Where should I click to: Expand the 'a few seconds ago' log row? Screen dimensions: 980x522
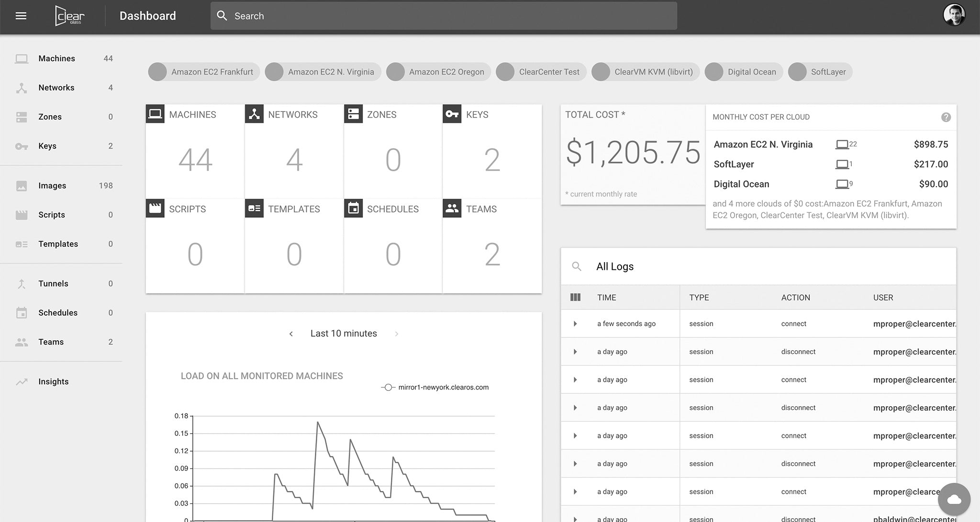click(575, 324)
